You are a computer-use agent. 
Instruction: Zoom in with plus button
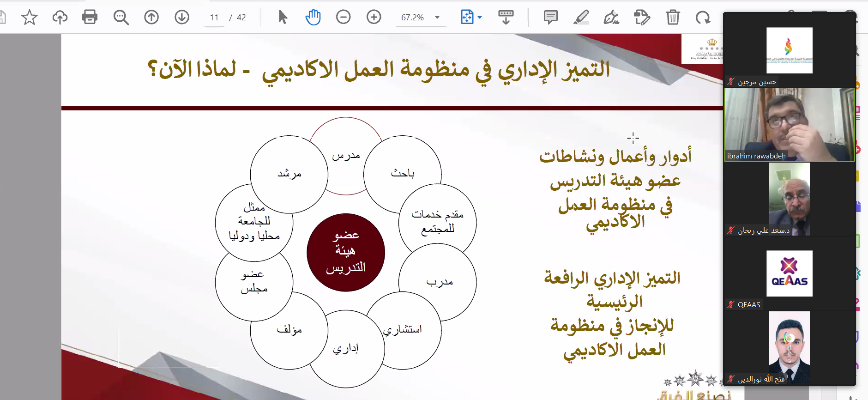point(374,18)
